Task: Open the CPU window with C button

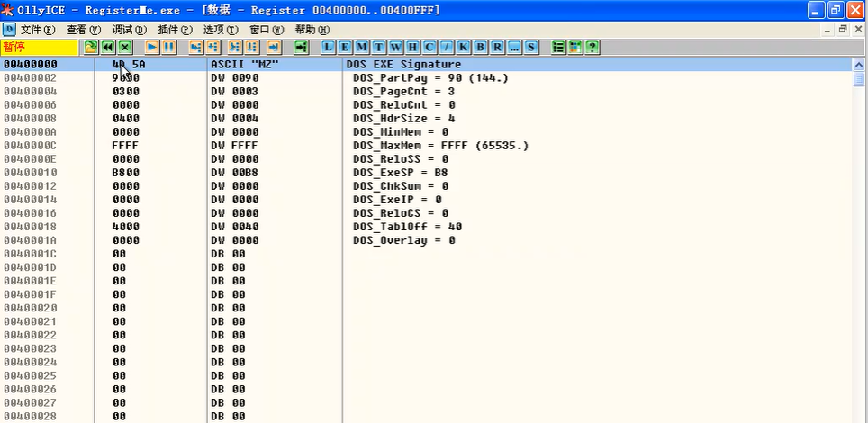Action: pos(429,48)
